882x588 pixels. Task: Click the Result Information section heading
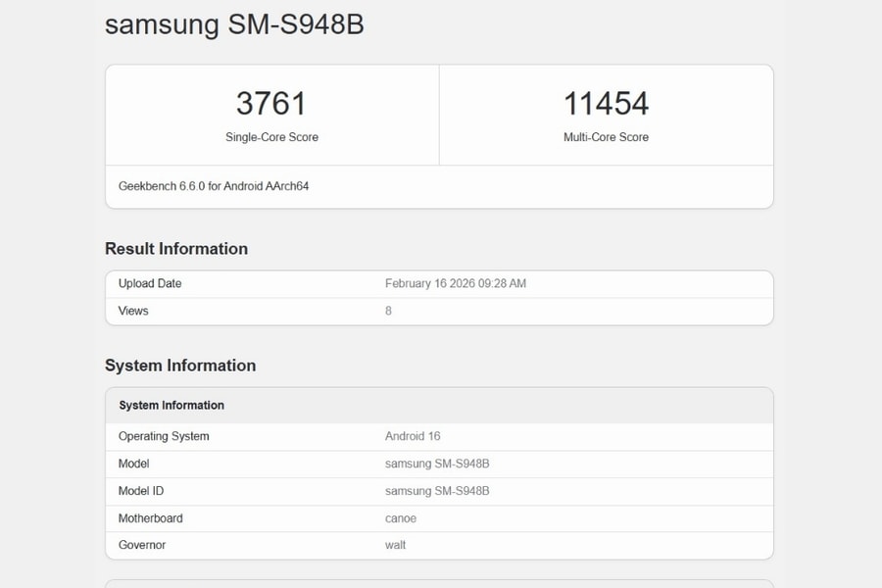coord(176,249)
